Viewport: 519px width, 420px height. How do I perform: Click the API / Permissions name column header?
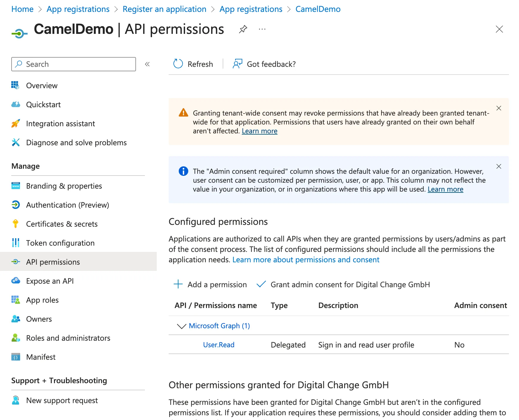point(216,305)
